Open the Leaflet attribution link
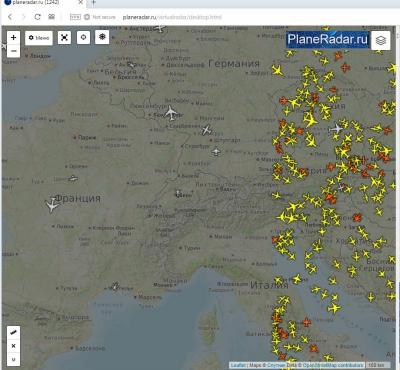This screenshot has height=370, width=400. click(238, 365)
